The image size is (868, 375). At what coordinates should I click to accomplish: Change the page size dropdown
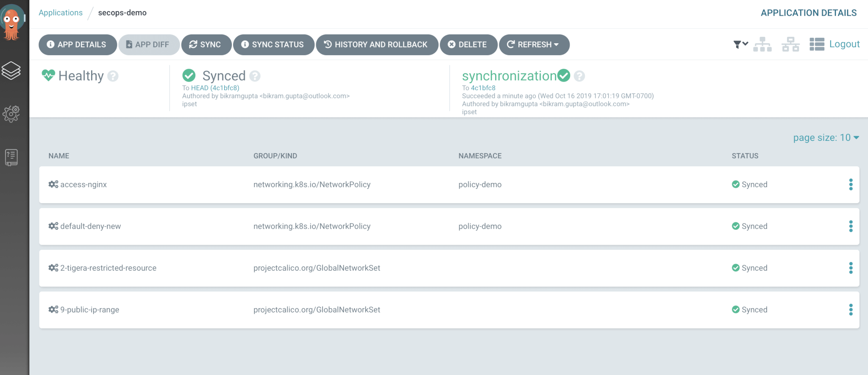click(826, 137)
